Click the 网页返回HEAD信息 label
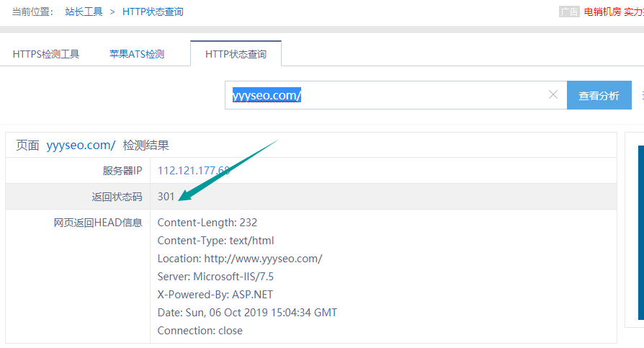The width and height of the screenshot is (644, 348). 98,223
